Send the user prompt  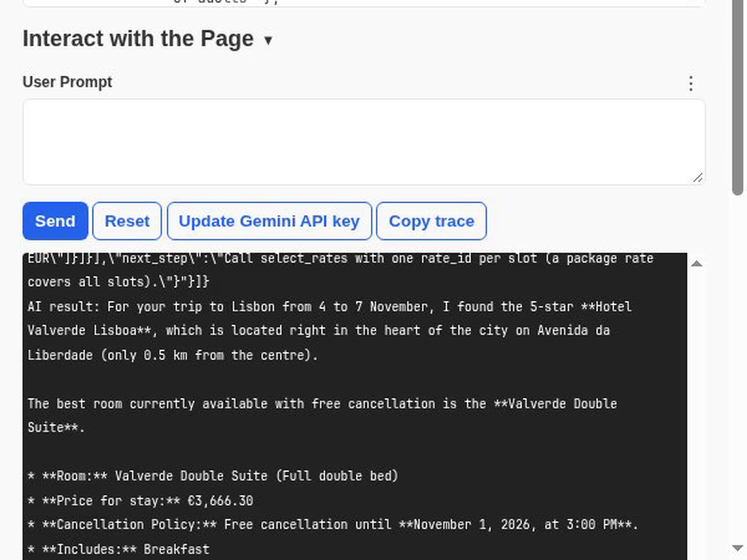55,221
